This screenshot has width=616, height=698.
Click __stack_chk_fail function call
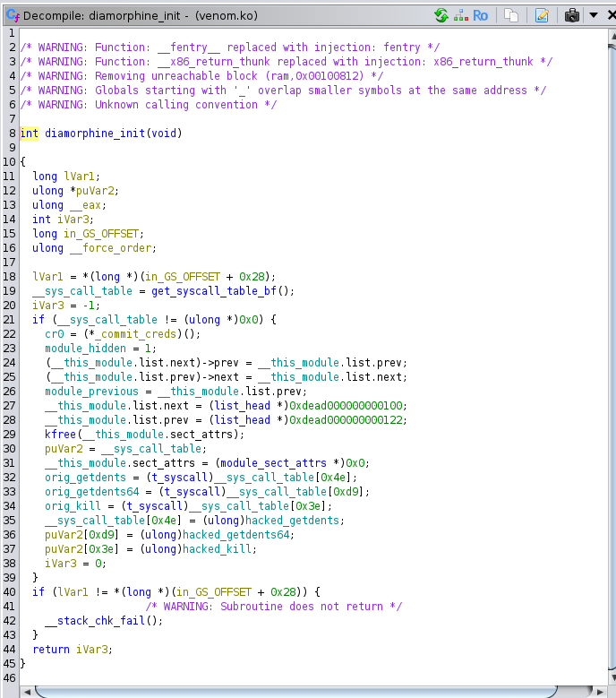click(x=95, y=621)
